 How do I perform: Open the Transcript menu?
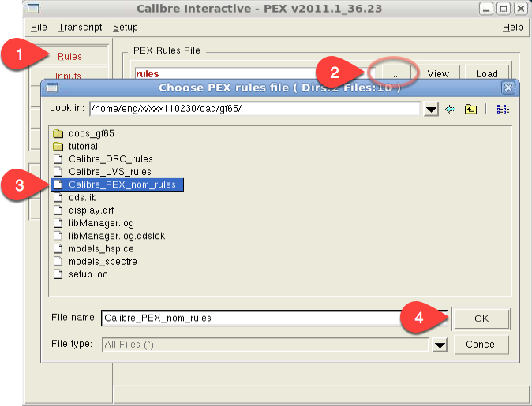(x=80, y=27)
